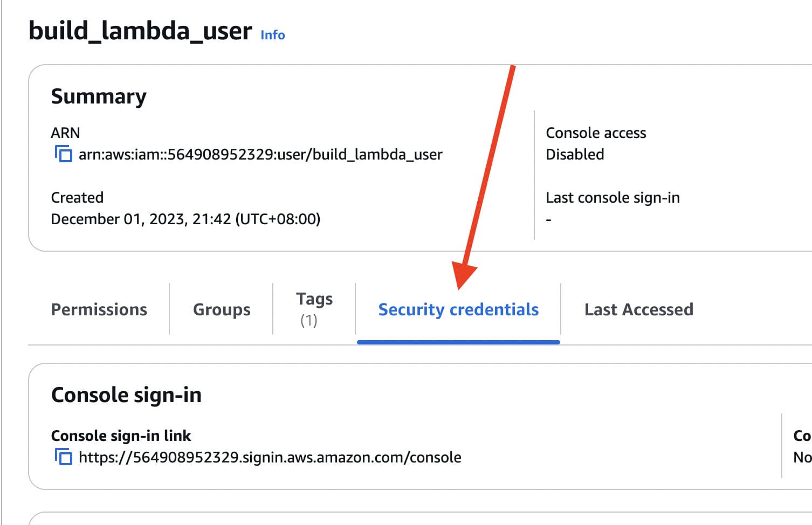Open the Groups tab

pyautogui.click(x=222, y=309)
